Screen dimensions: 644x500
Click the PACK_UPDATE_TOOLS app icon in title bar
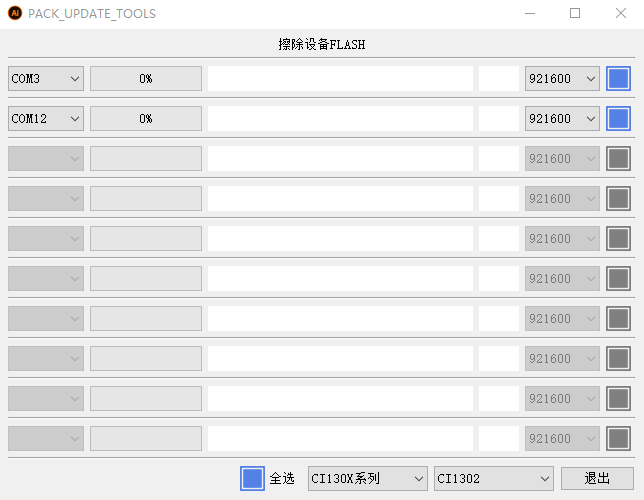15,14
